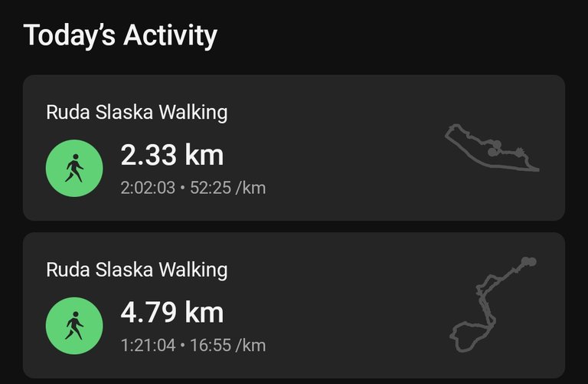Open route map thumbnail of 4.79 km walk
The width and height of the screenshot is (588, 384).
coord(493,304)
